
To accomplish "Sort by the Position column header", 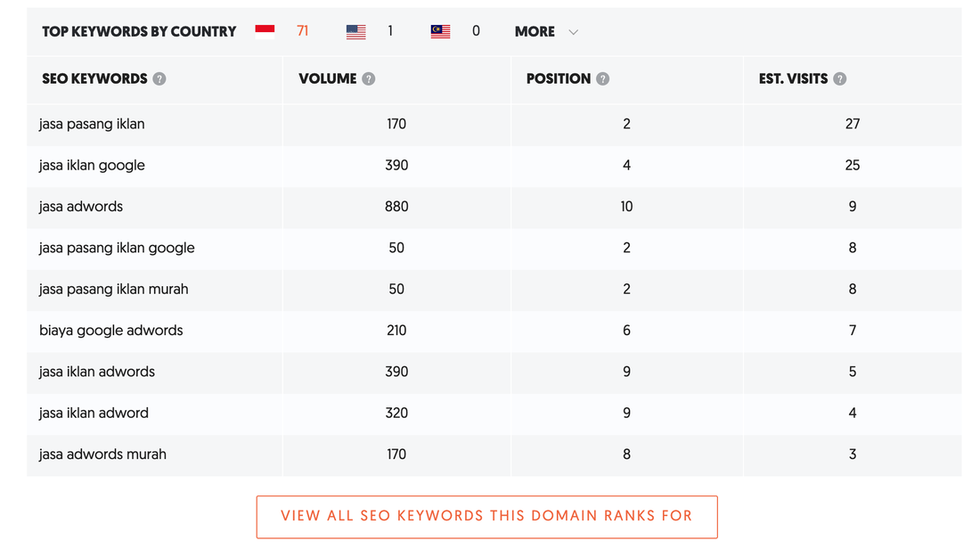I will 559,78.
